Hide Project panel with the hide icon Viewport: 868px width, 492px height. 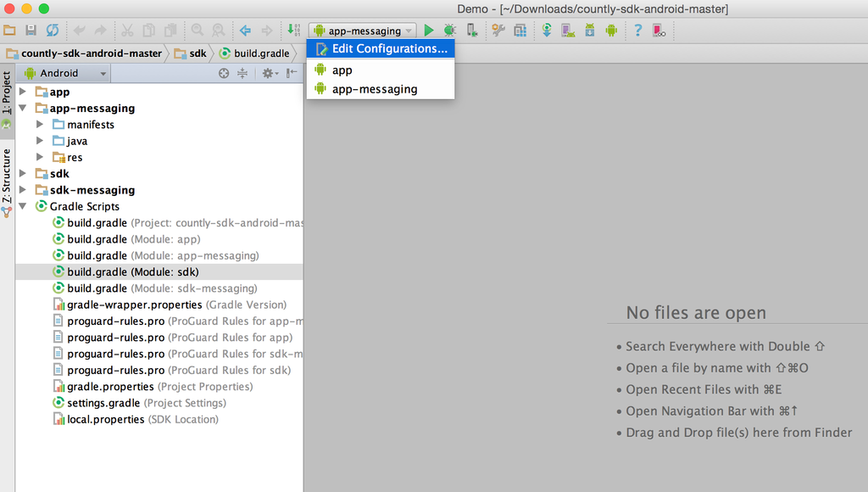pos(292,73)
